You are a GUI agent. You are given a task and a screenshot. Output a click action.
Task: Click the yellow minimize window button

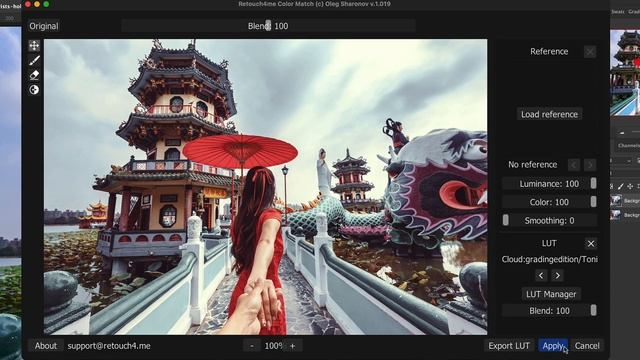(37, 4)
